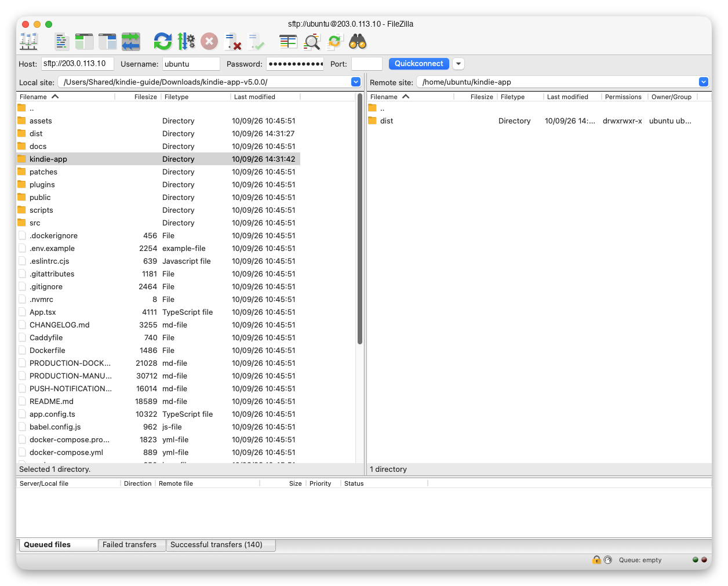Screen dimensions: 728x586
Task: Click the Quickconnect button
Action: tap(418, 64)
